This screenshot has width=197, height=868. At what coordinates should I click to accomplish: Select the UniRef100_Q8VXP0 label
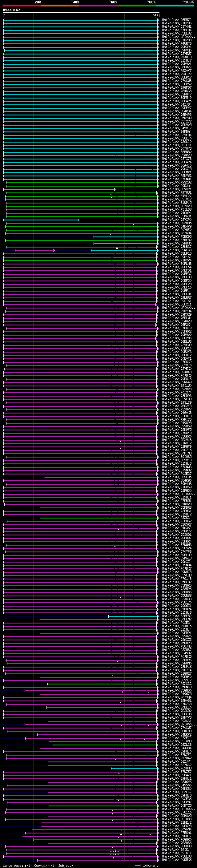click(x=177, y=220)
